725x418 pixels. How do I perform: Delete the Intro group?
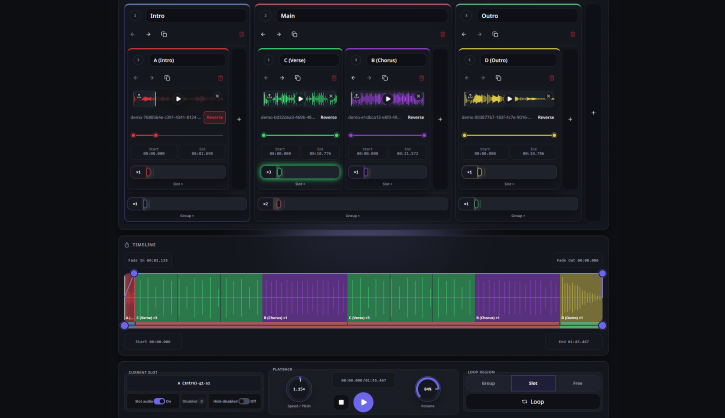click(x=241, y=34)
